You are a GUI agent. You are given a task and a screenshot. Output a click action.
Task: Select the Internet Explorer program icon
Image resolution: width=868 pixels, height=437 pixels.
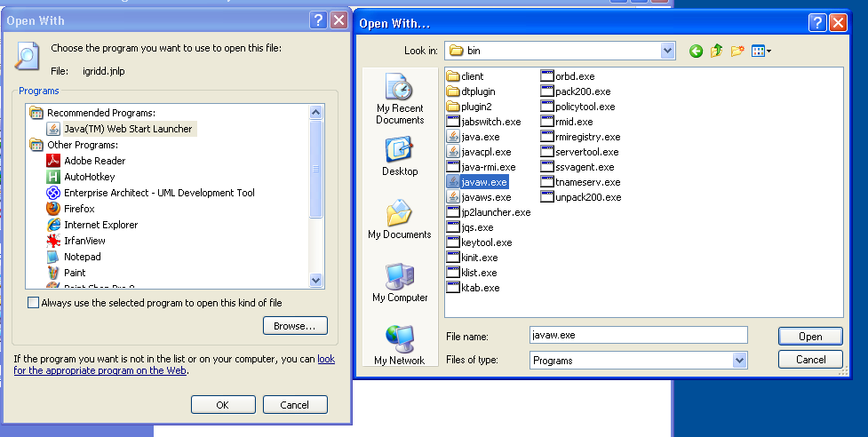(x=53, y=225)
